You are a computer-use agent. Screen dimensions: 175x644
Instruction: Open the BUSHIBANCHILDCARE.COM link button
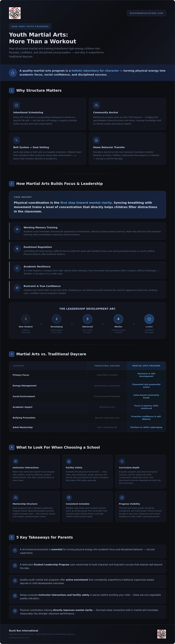click(x=146, y=13)
